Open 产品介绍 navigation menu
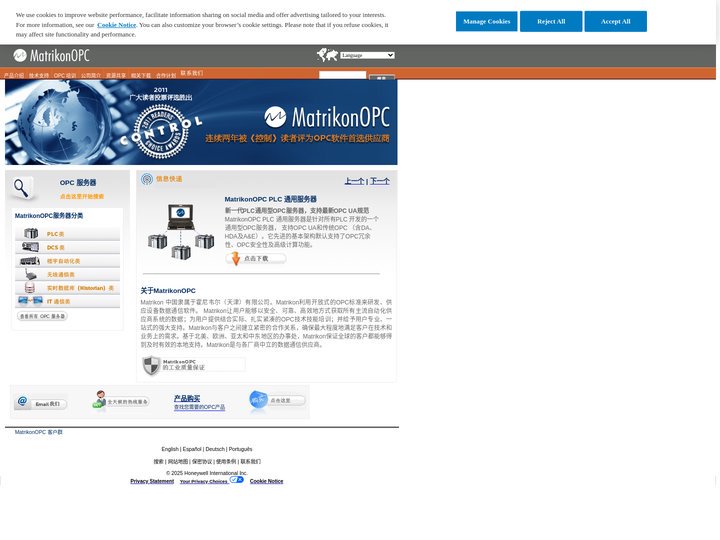This screenshot has height=540, width=720. pyautogui.click(x=14, y=76)
